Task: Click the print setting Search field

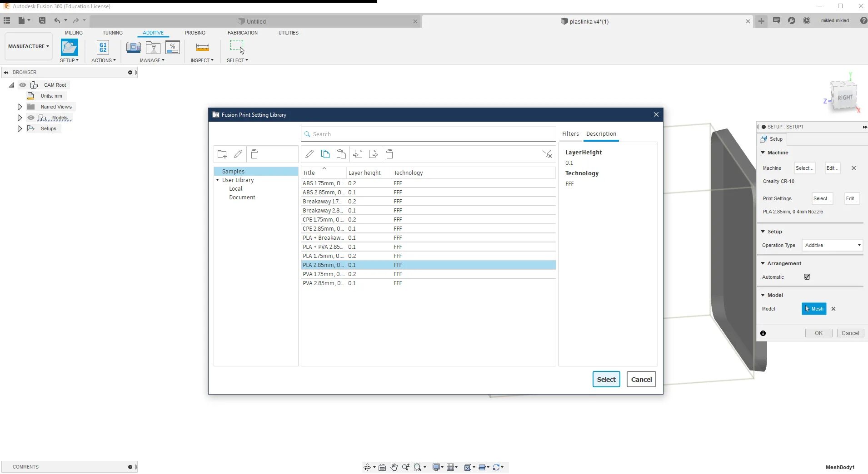Action: point(428,134)
